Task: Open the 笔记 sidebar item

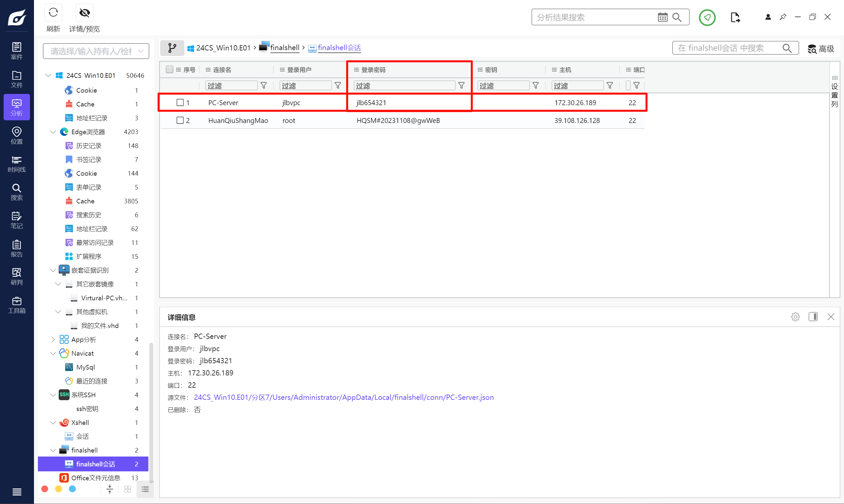Action: [16, 220]
